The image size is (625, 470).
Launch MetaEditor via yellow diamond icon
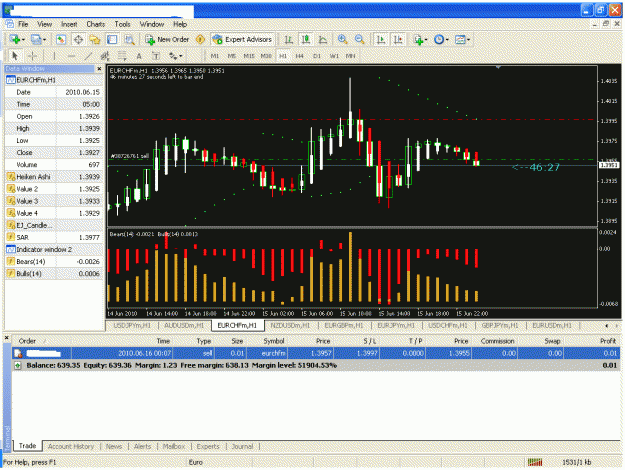point(200,39)
